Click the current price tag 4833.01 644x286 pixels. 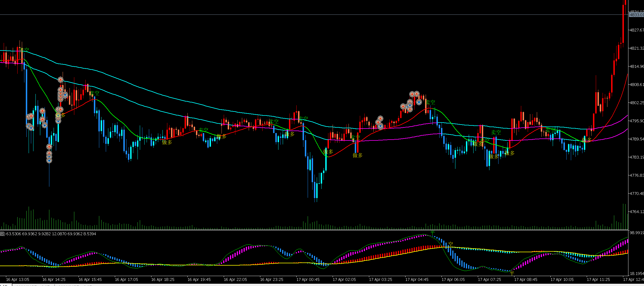click(x=637, y=15)
